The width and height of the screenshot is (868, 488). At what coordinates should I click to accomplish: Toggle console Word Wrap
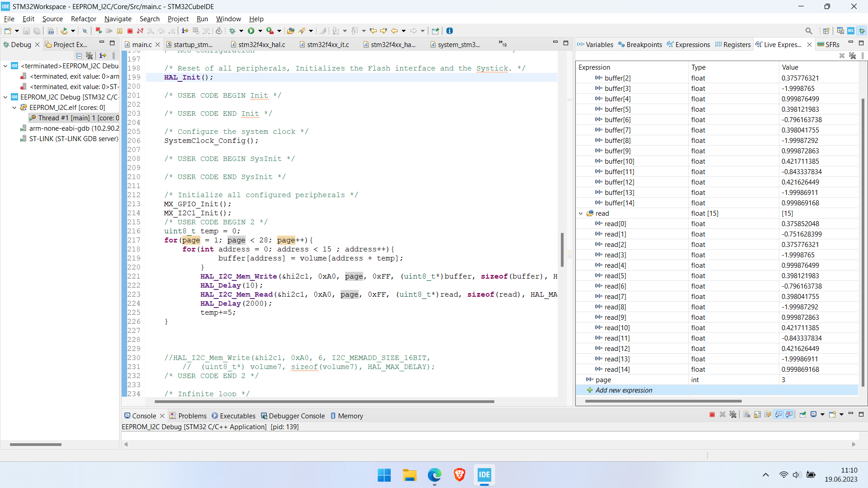click(768, 415)
